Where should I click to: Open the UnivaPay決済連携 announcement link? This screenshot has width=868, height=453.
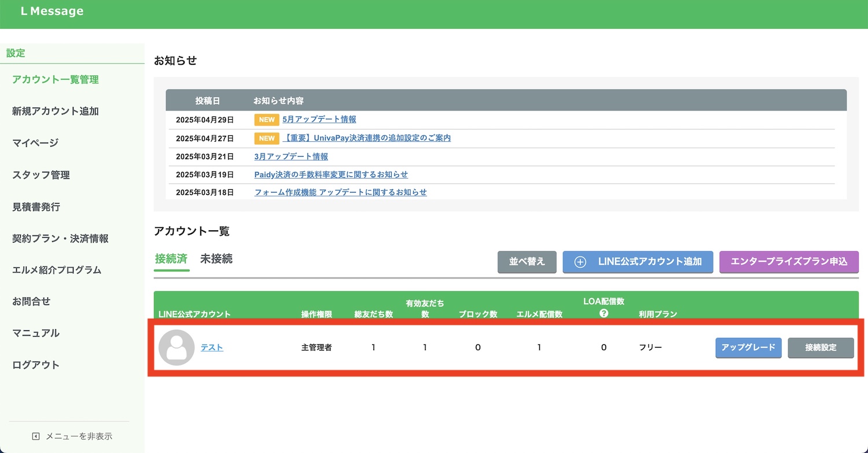tap(366, 138)
